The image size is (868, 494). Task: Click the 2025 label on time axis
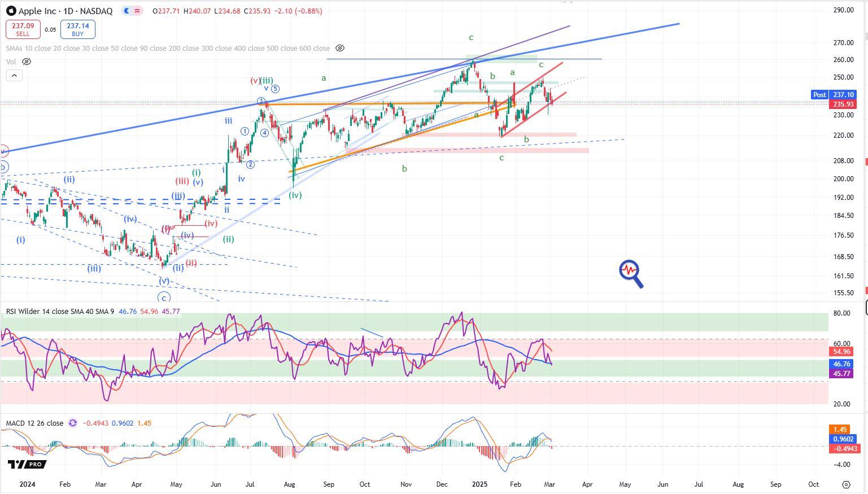point(479,484)
